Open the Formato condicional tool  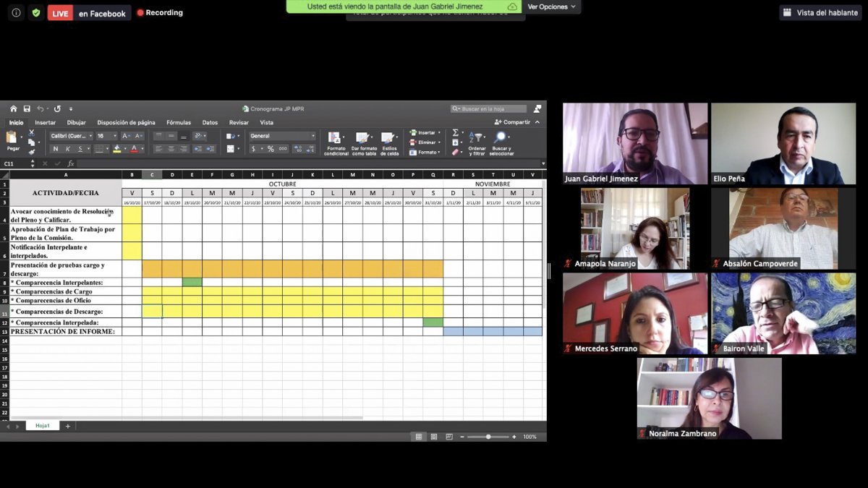(336, 142)
